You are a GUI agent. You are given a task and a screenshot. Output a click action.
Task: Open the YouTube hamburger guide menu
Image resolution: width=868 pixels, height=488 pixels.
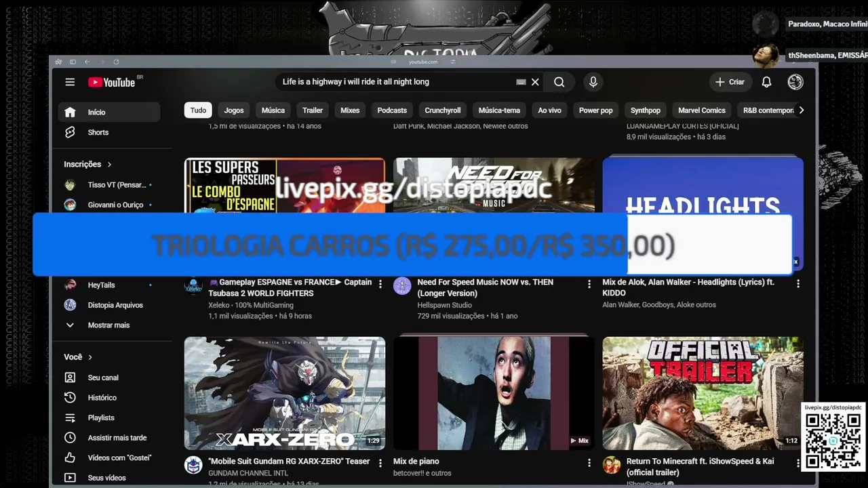point(70,82)
